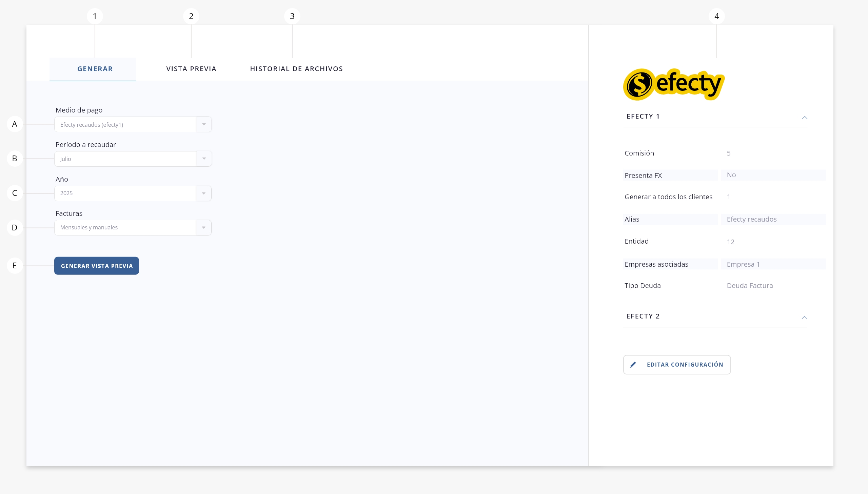Toggle the EFECTY 2 section chevron
Image resolution: width=868 pixels, height=494 pixels.
804,317
